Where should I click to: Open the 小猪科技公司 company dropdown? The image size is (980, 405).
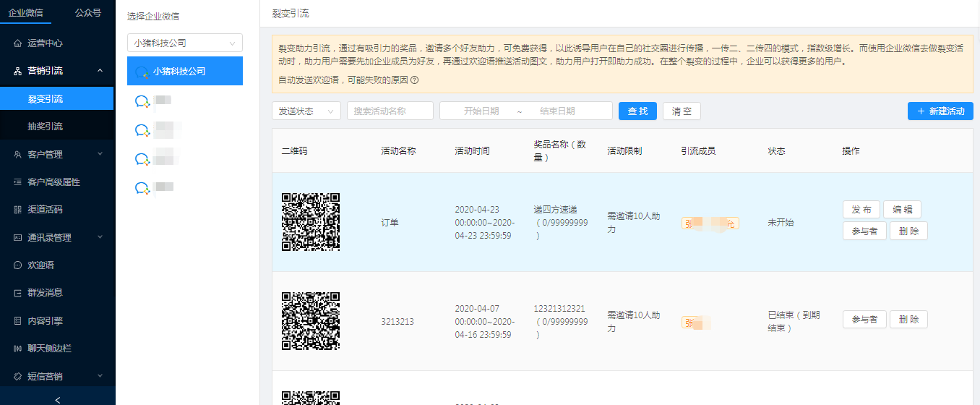coord(185,43)
